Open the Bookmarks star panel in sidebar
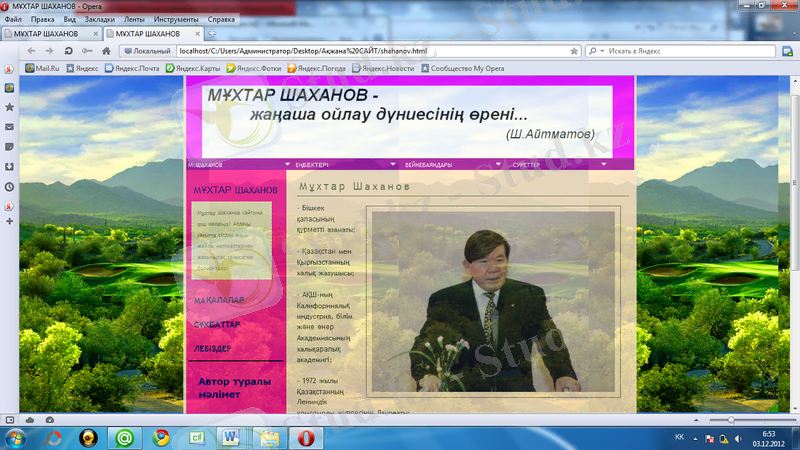The width and height of the screenshot is (800, 450). tap(9, 106)
